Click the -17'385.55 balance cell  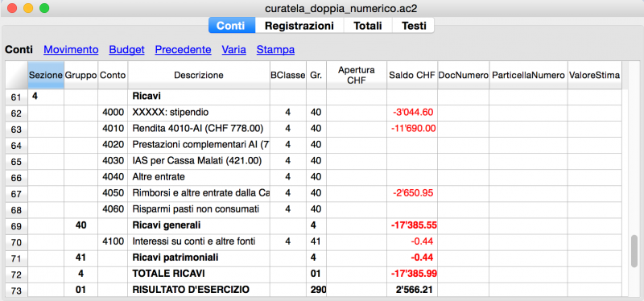click(412, 225)
